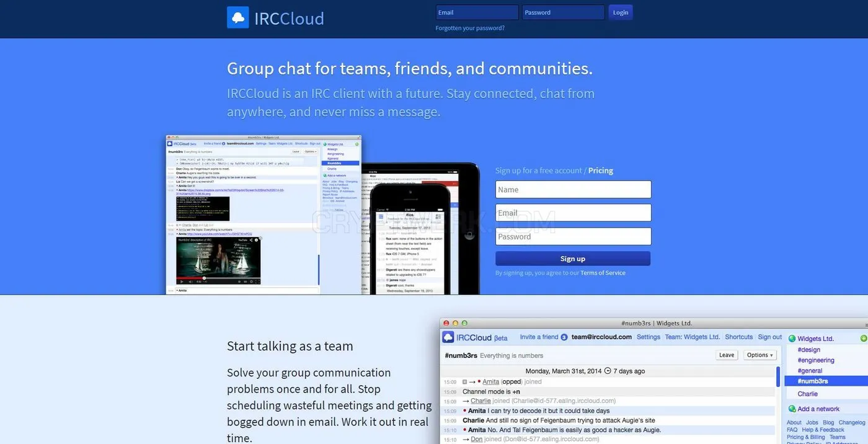This screenshot has height=444, width=868.
Task: Focus the Password field in the signup form
Action: coord(573,236)
